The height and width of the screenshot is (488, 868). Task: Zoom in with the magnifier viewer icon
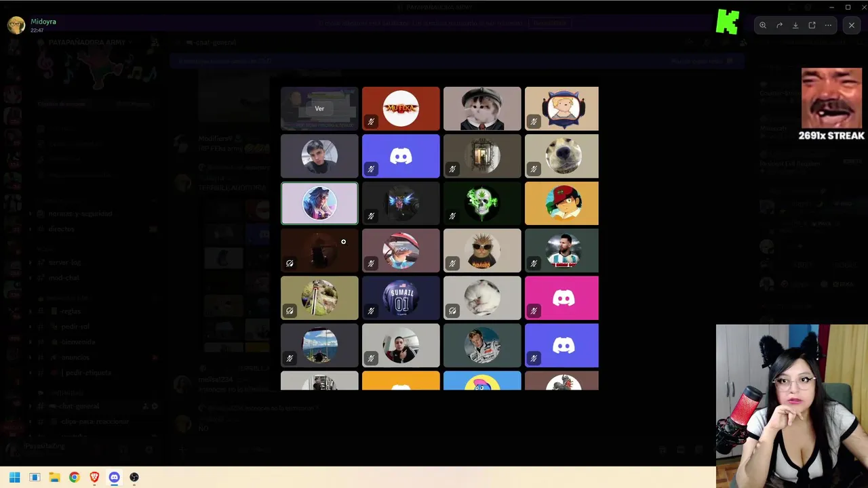(763, 25)
